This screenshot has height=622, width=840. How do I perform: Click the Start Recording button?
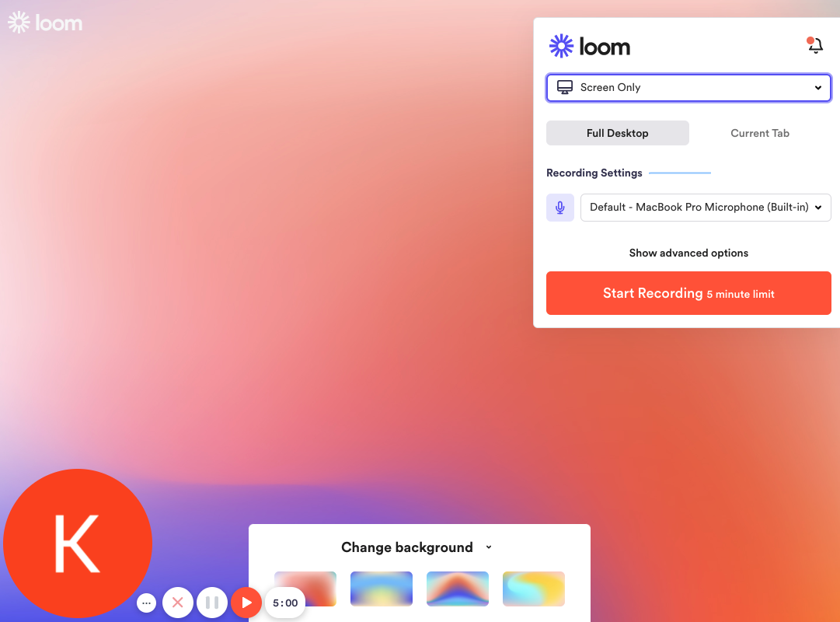(x=688, y=293)
